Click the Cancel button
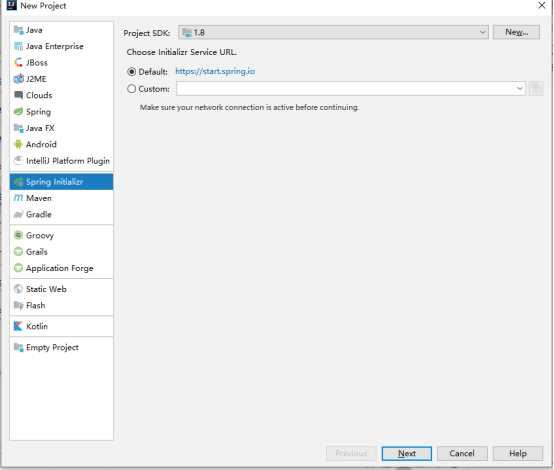The image size is (554, 470). (462, 453)
